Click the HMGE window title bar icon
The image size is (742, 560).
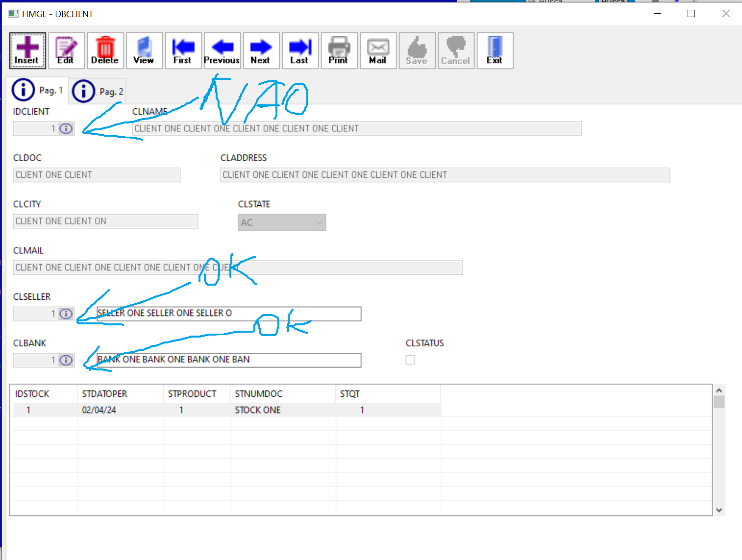coord(13,14)
